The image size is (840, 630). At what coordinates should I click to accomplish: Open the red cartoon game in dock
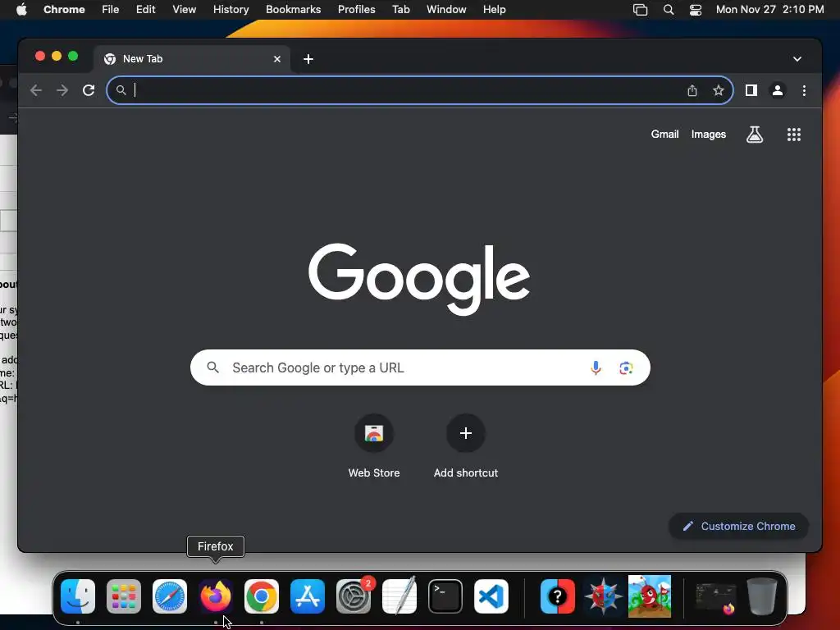tap(650, 596)
